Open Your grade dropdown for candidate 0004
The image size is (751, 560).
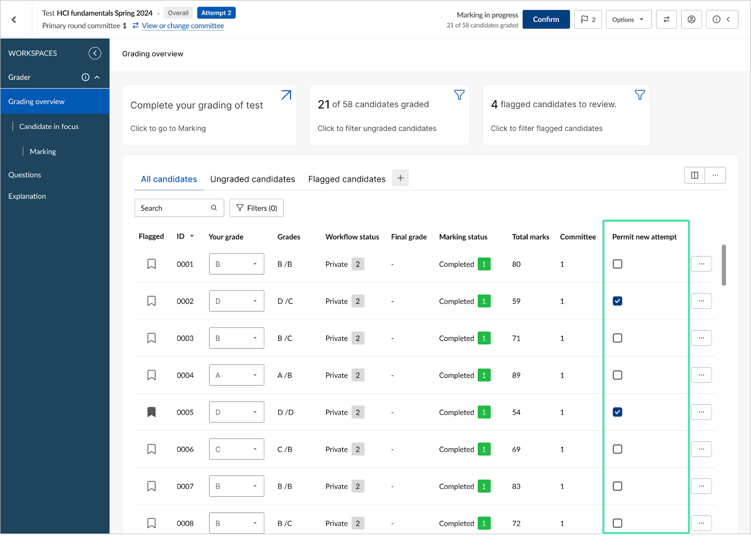pos(237,375)
